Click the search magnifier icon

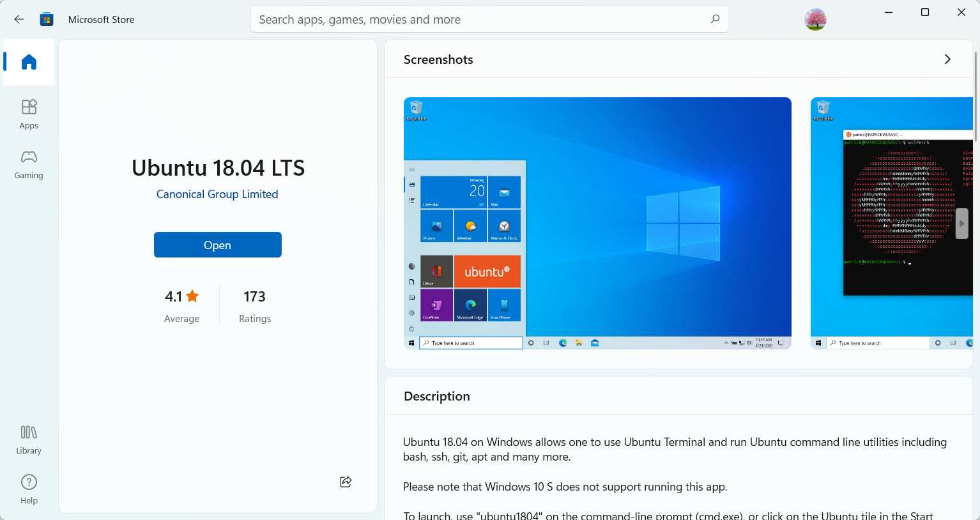715,19
